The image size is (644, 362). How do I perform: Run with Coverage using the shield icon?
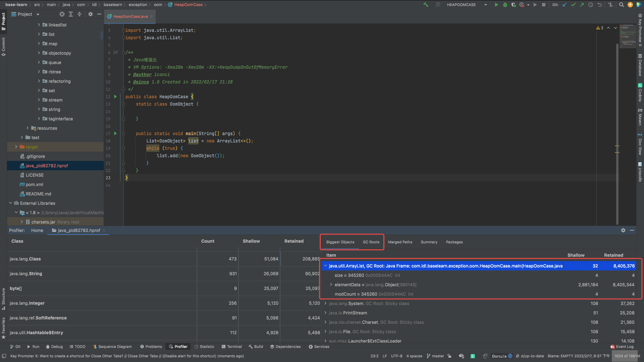(x=514, y=5)
